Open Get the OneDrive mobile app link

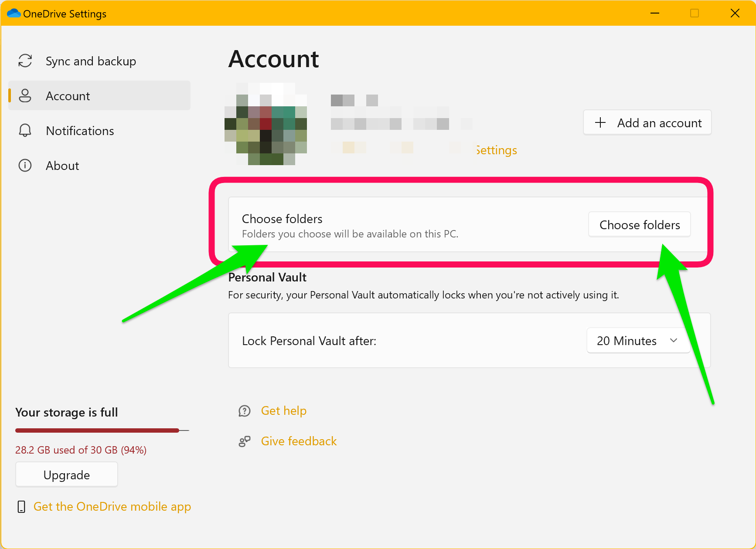click(x=112, y=507)
